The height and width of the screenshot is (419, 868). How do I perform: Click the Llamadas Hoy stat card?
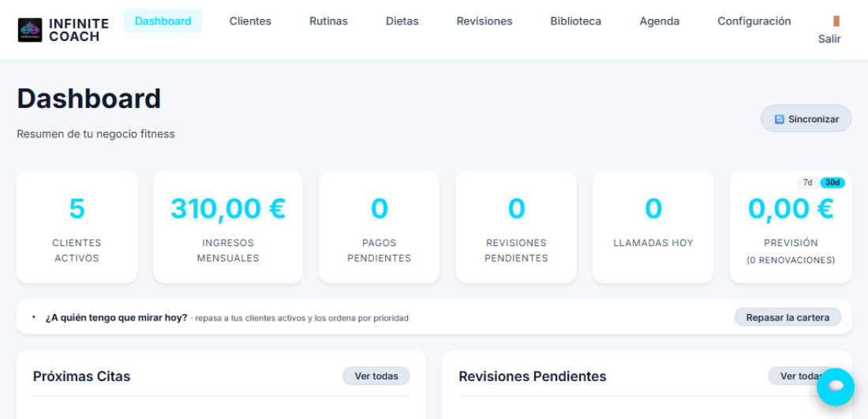point(653,227)
